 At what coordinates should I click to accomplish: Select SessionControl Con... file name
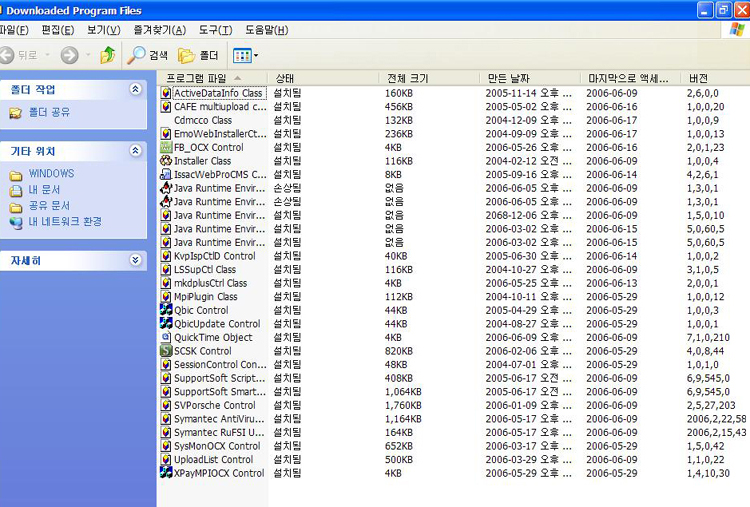pos(220,364)
